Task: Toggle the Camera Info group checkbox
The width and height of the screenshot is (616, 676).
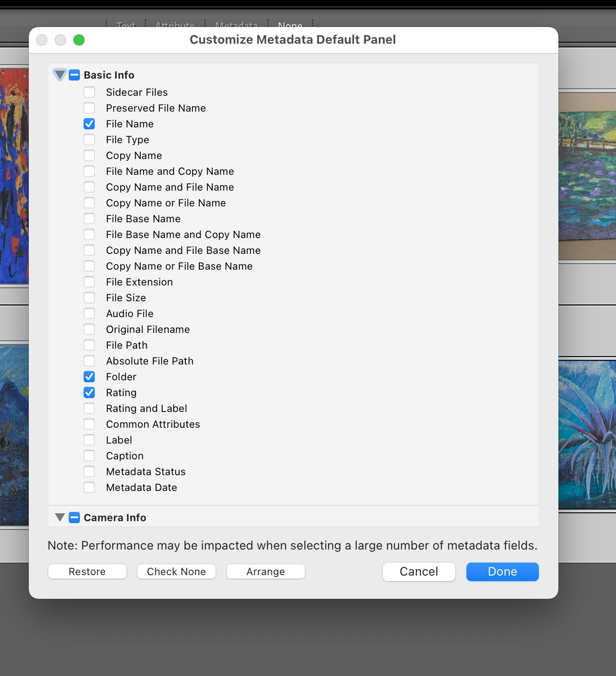Action: click(x=74, y=517)
